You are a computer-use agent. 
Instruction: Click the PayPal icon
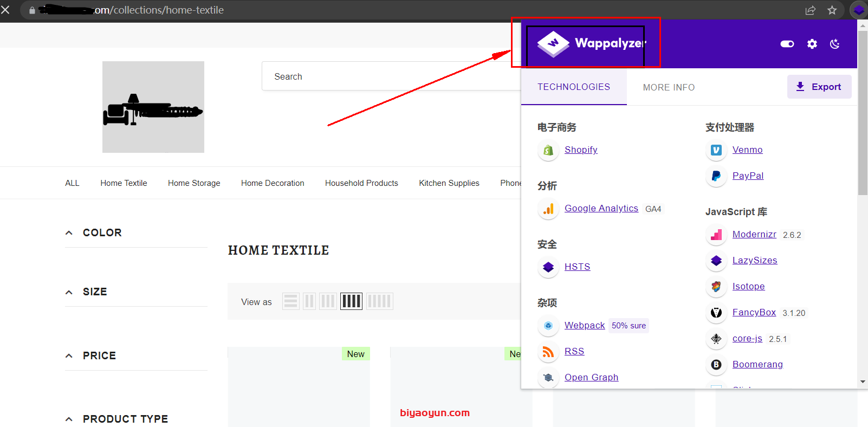[x=716, y=176]
